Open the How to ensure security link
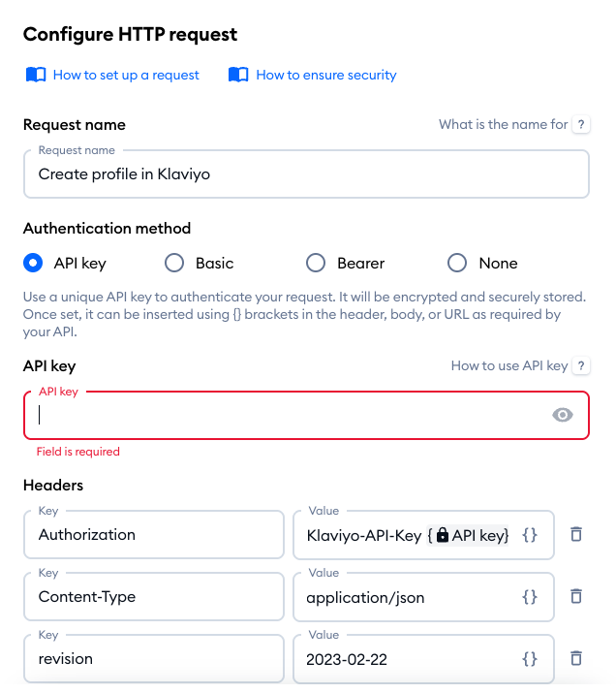 coord(326,75)
